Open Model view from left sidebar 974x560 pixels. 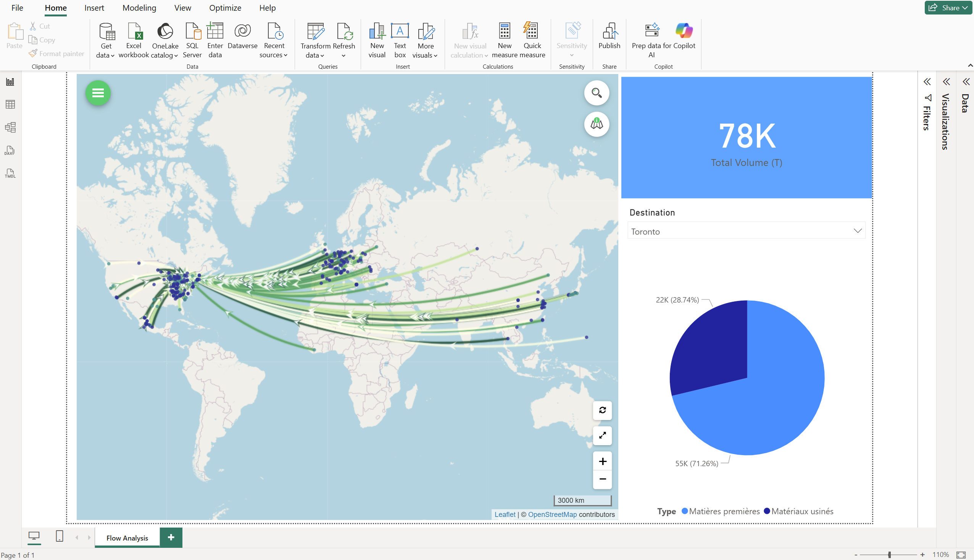(x=10, y=127)
